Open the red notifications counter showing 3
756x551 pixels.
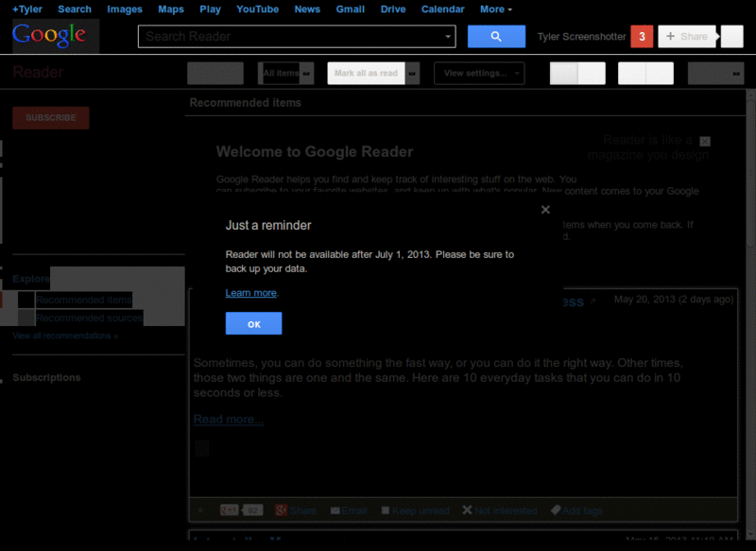(642, 37)
